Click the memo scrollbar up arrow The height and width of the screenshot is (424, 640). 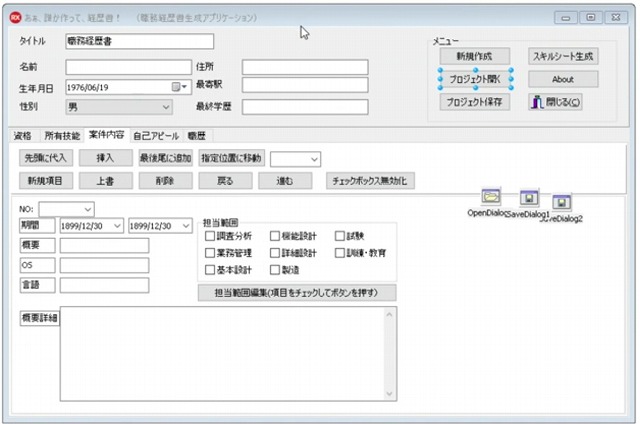(x=389, y=315)
